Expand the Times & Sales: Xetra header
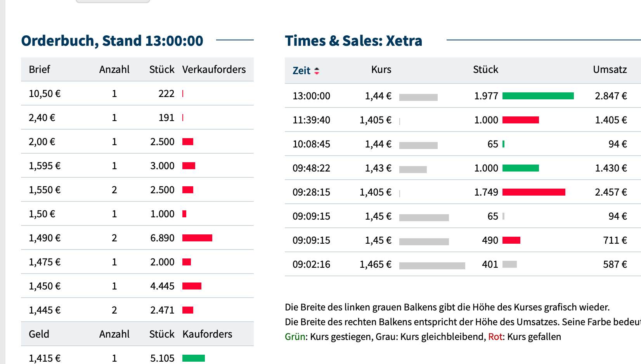 pyautogui.click(x=353, y=40)
